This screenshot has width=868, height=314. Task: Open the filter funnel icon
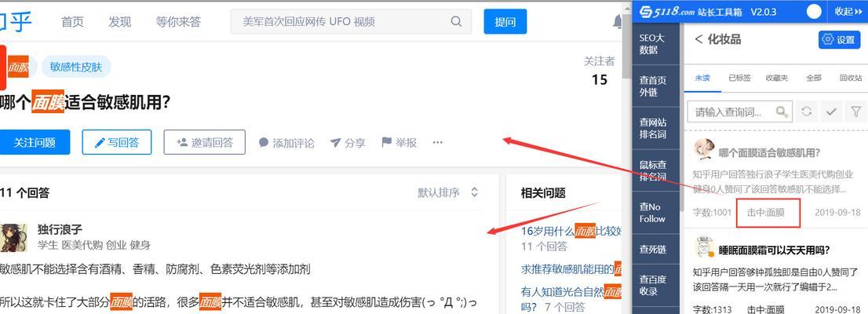[855, 111]
